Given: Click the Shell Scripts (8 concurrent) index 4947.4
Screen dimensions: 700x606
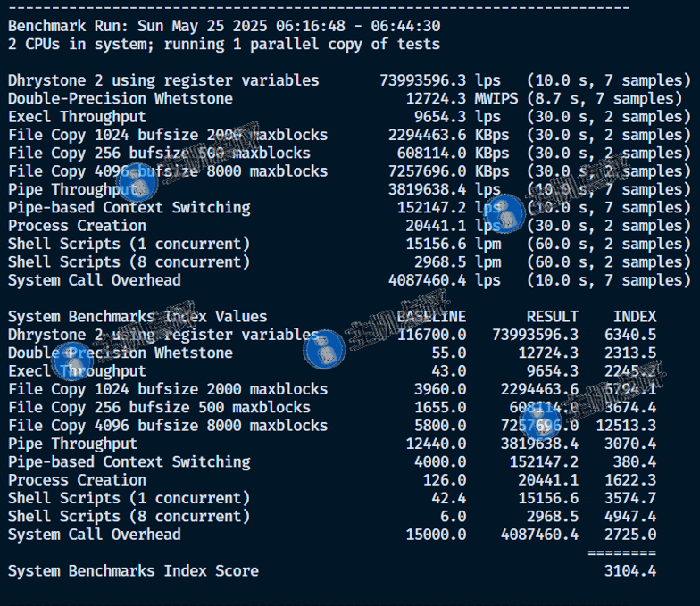Looking at the screenshot, I should [629, 517].
